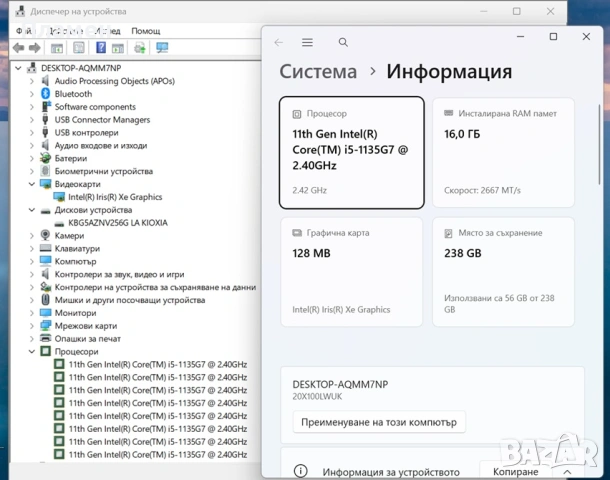The width and height of the screenshot is (610, 480).
Task: Click the scan for hardware changes monitor icon
Action: pyautogui.click(x=162, y=48)
